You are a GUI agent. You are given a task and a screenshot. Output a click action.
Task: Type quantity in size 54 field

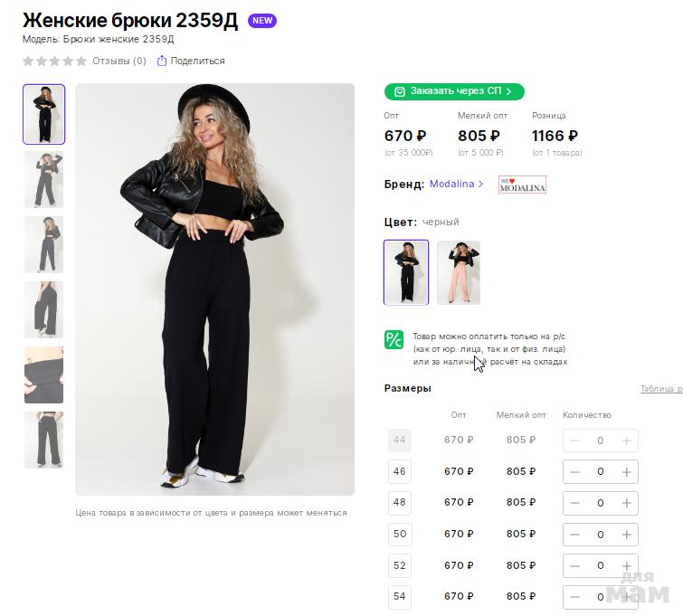pyautogui.click(x=600, y=596)
